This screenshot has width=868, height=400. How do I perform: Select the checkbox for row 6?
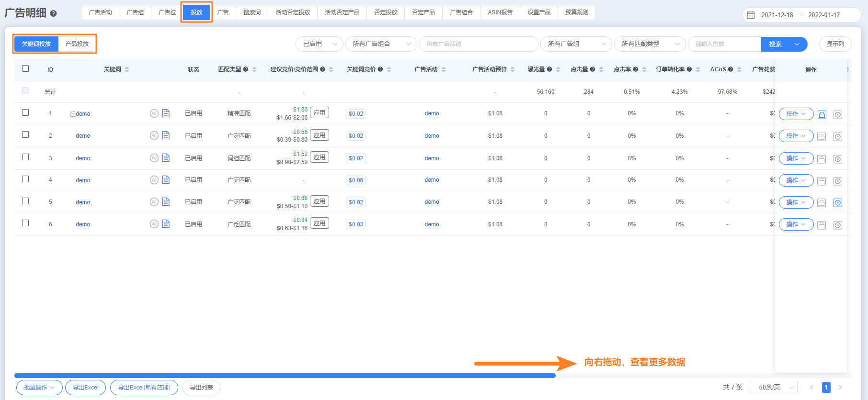point(25,223)
